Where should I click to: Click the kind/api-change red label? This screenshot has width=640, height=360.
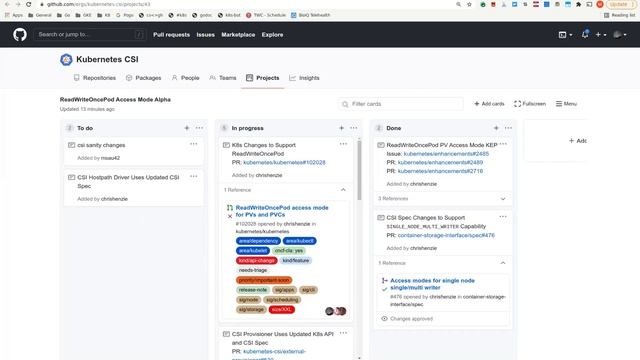(256, 260)
